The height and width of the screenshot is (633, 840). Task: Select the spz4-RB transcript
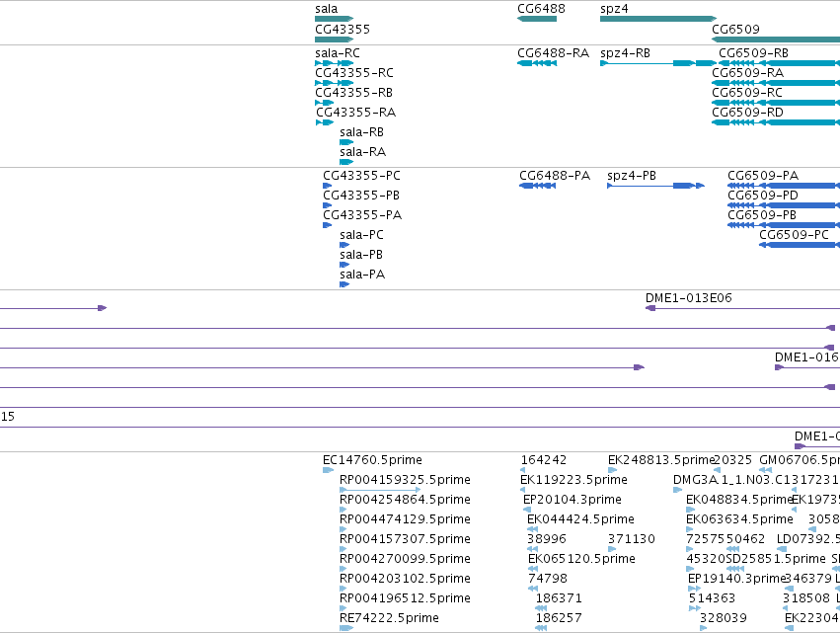[x=657, y=63]
